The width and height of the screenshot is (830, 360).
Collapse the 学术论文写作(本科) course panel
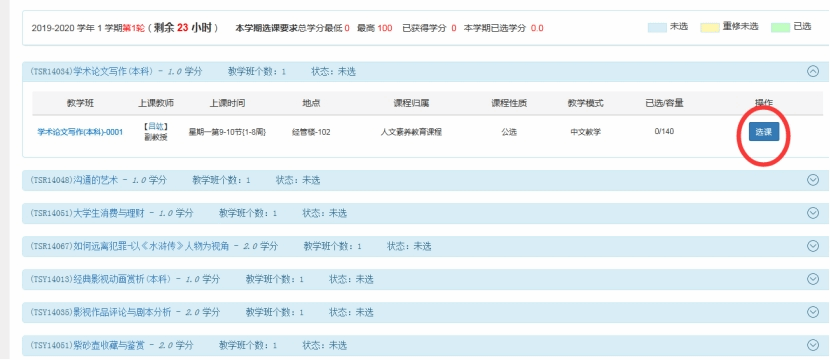coord(814,72)
